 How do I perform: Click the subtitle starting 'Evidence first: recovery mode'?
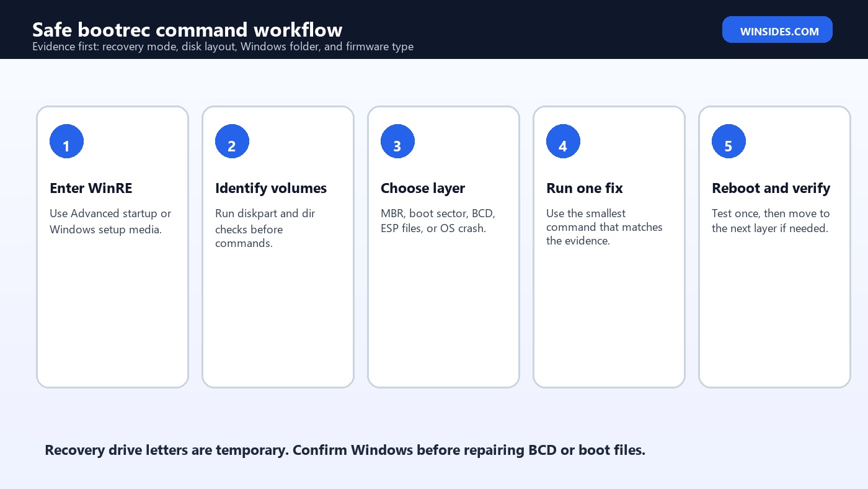(x=223, y=47)
